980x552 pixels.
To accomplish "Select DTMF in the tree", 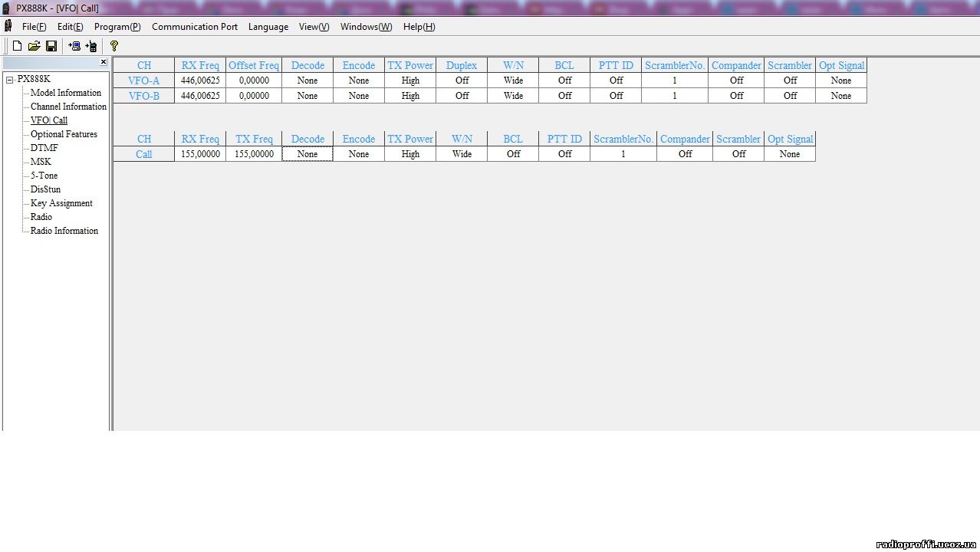I will pyautogui.click(x=44, y=148).
